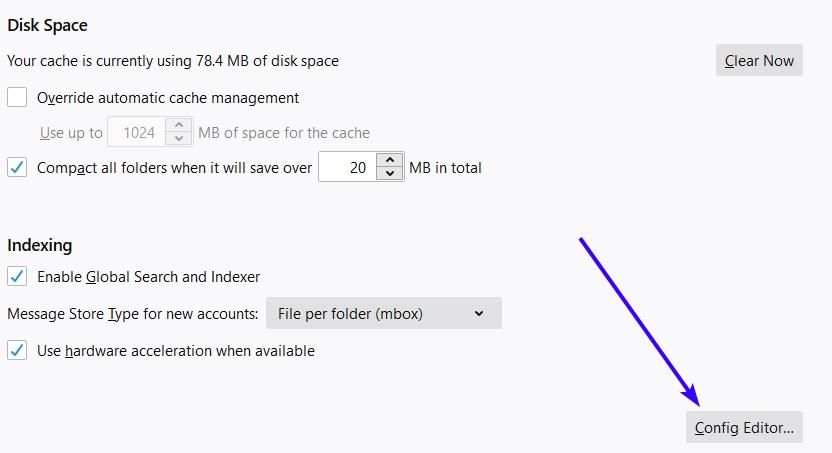Decrease compact threshold using down arrow
Viewport: 832px width, 453px height.
click(390, 173)
